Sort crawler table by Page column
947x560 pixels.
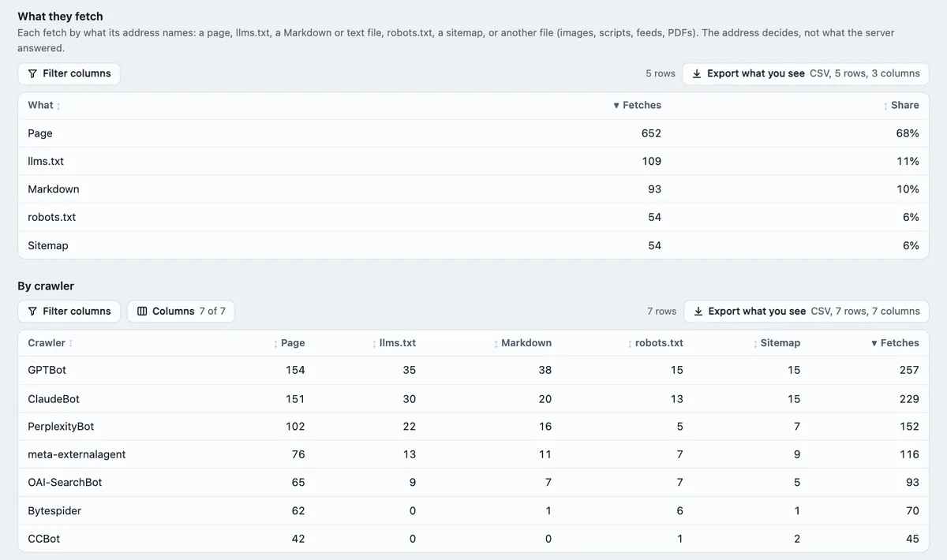(289, 343)
